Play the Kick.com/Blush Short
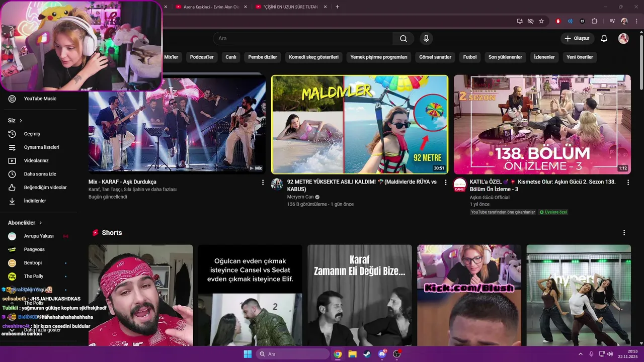This screenshot has height=362, width=644. point(469,295)
